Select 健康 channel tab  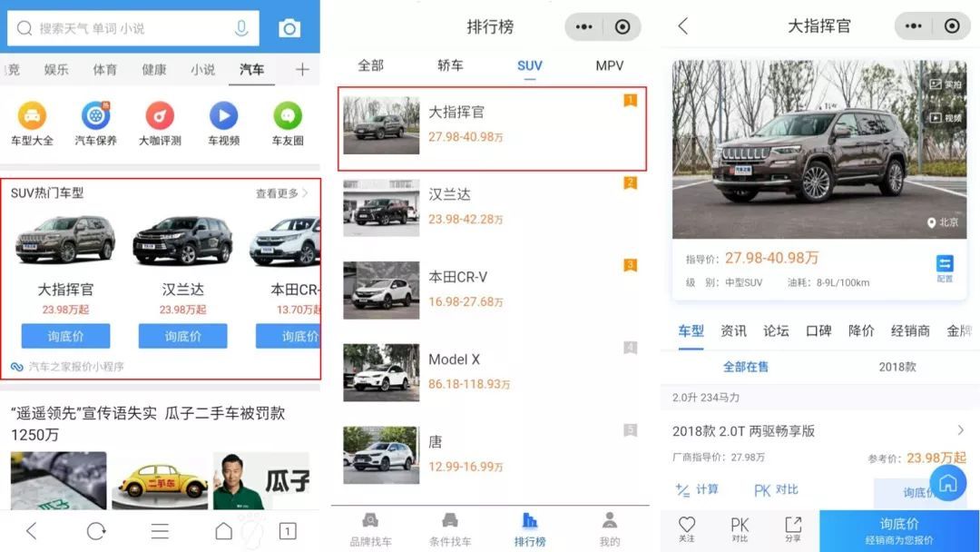click(153, 69)
